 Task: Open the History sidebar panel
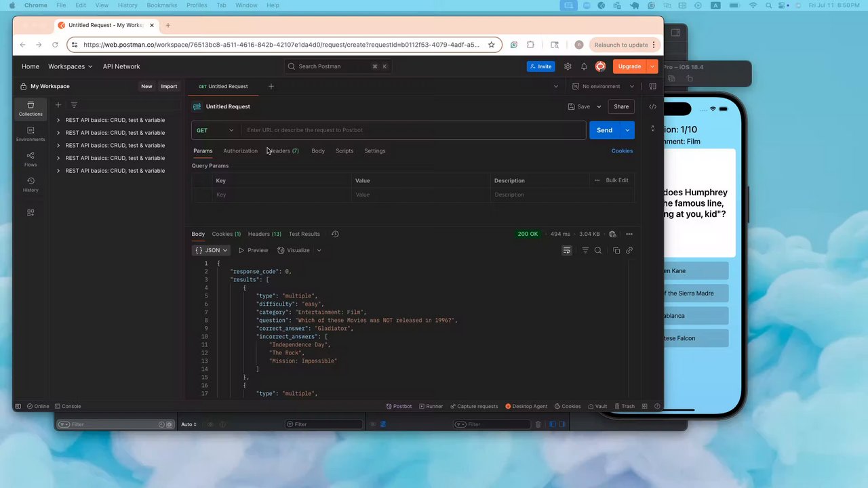click(31, 184)
